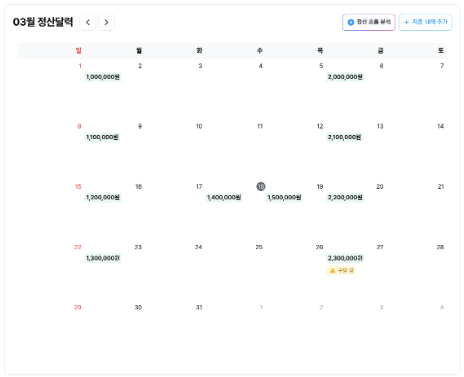Select date 30 in the calendar
Image resolution: width=464 pixels, height=377 pixels.
click(x=138, y=307)
